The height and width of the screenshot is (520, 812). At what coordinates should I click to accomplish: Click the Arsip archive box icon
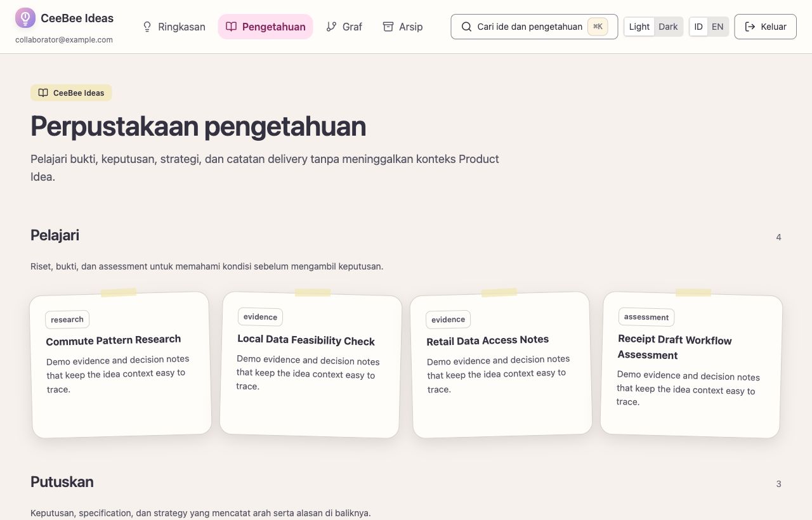click(388, 27)
